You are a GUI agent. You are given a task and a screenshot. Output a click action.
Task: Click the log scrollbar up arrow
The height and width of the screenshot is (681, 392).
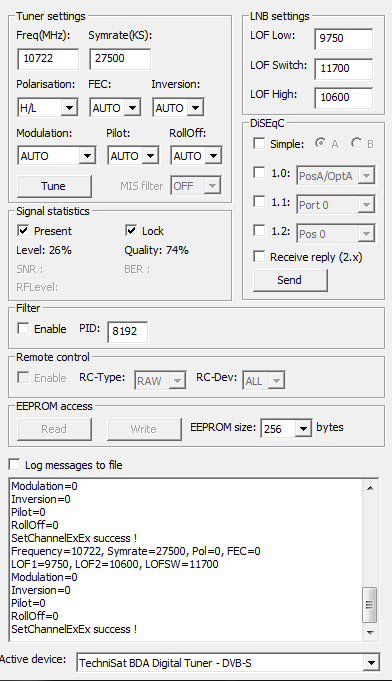370,488
